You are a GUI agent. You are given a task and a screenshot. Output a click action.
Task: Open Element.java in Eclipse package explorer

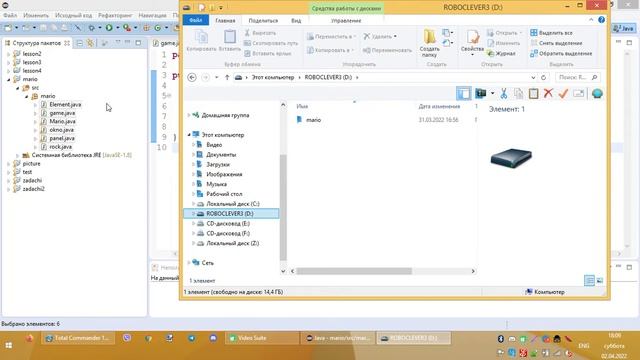coord(65,104)
